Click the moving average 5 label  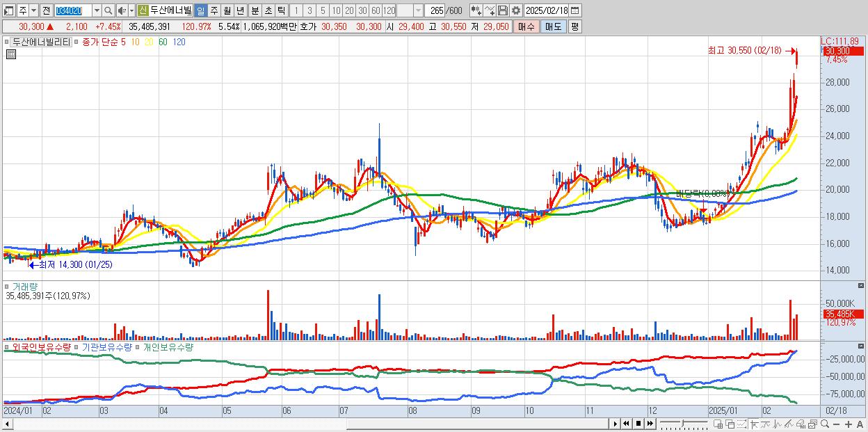[123, 42]
